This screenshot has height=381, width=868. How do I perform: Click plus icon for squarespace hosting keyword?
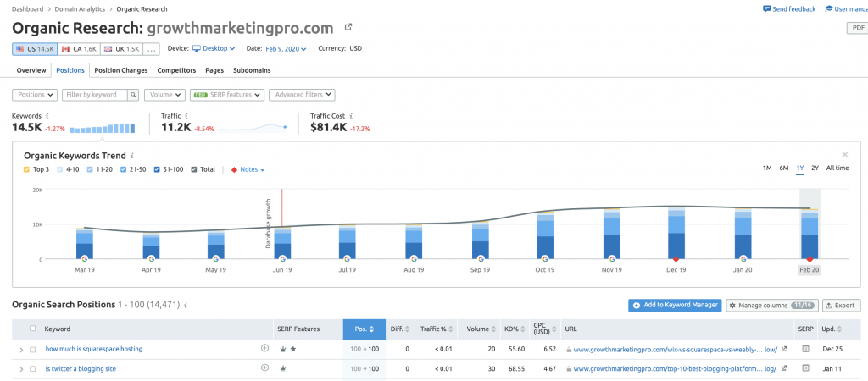264,348
